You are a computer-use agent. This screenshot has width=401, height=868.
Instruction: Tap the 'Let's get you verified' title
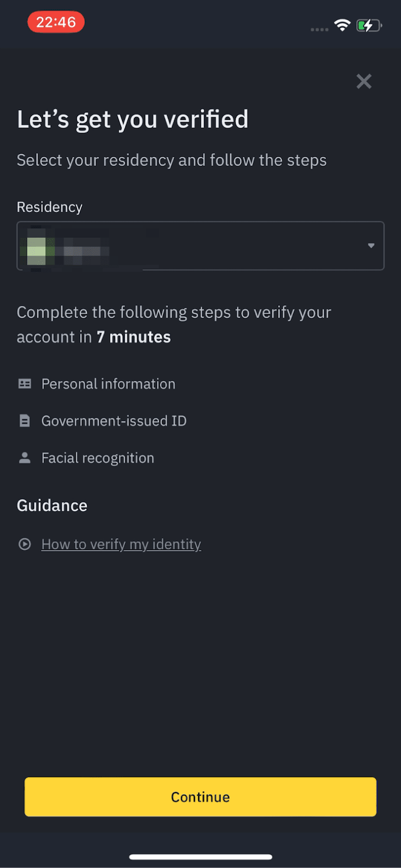133,119
